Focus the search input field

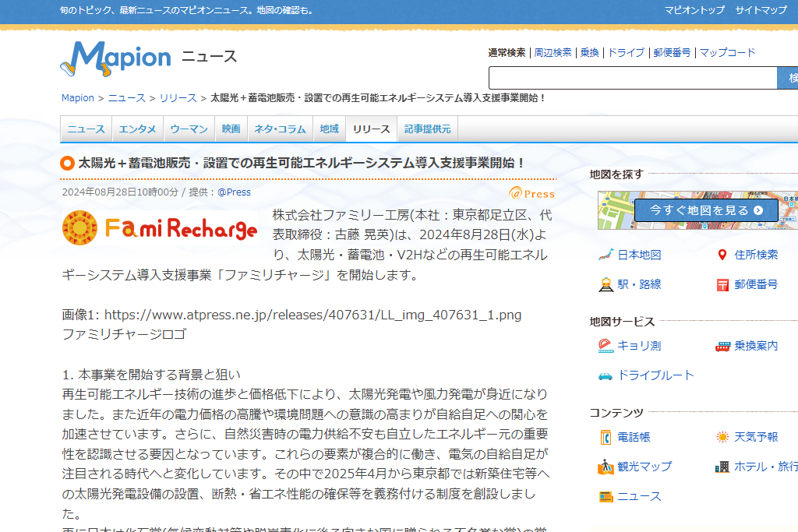(633, 78)
